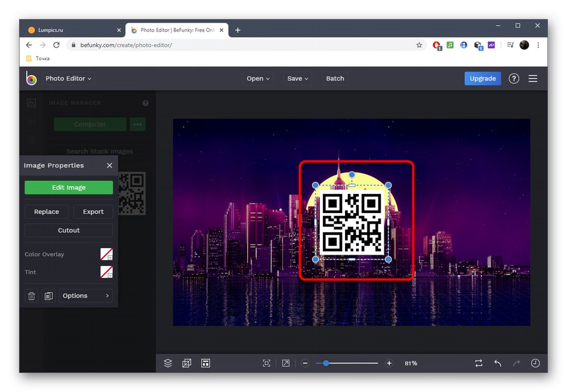Image resolution: width=567 pixels, height=392 pixels.
Task: Click the Batch button
Action: click(335, 79)
